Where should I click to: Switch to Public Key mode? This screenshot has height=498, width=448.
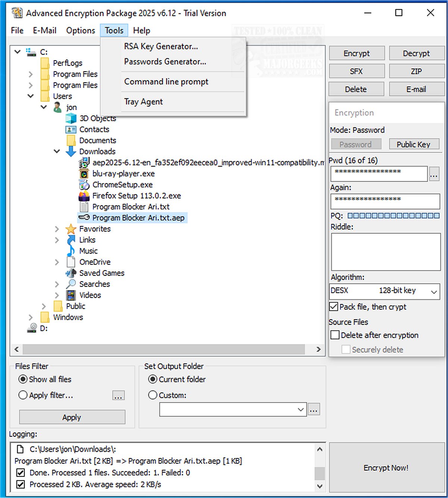pos(414,144)
